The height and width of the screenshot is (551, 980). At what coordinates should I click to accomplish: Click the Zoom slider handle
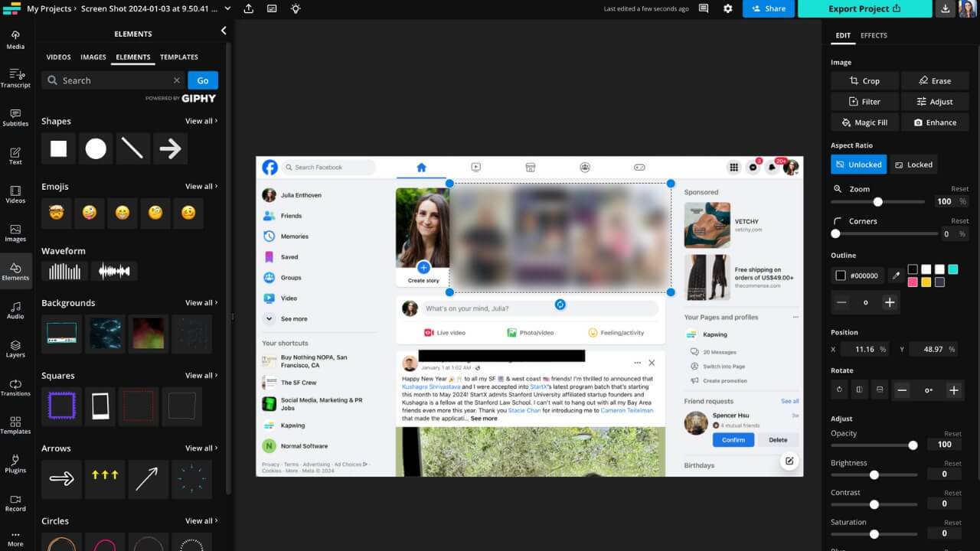pyautogui.click(x=878, y=202)
